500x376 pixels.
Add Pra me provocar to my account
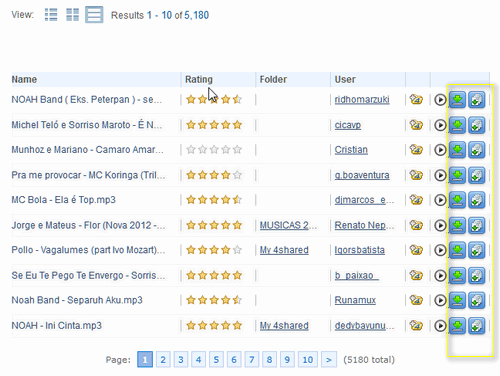coord(477,175)
